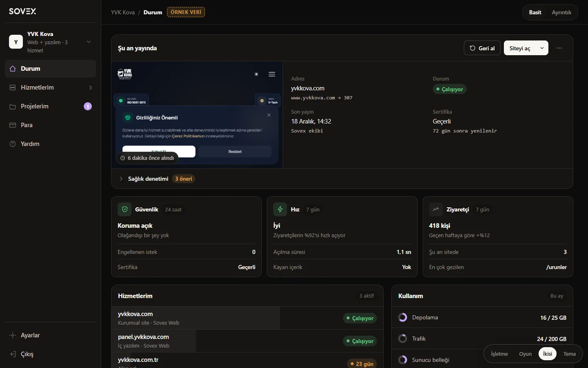The width and height of the screenshot is (588, 368).
Task: Click the Çalışıyor badge for panel.yvkkova.com
Action: [x=360, y=341]
